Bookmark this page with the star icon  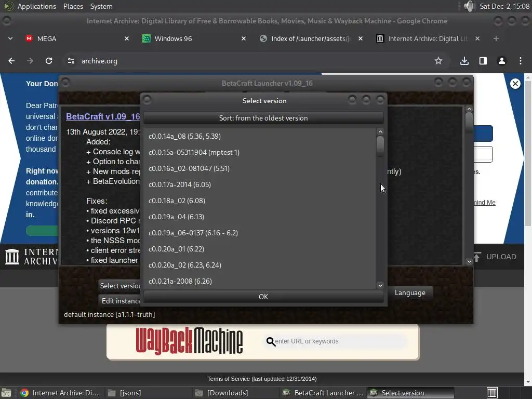coord(438,61)
